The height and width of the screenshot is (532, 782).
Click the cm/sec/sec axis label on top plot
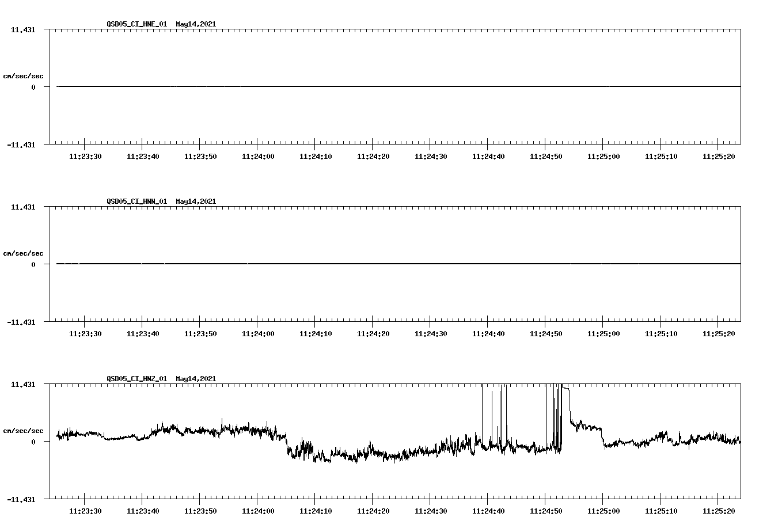[23, 75]
